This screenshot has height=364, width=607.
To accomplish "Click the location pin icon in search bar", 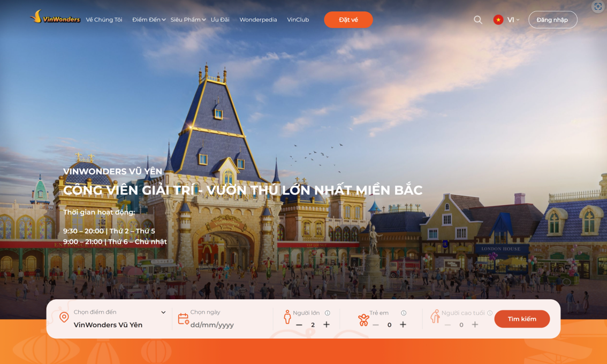I will point(64,317).
